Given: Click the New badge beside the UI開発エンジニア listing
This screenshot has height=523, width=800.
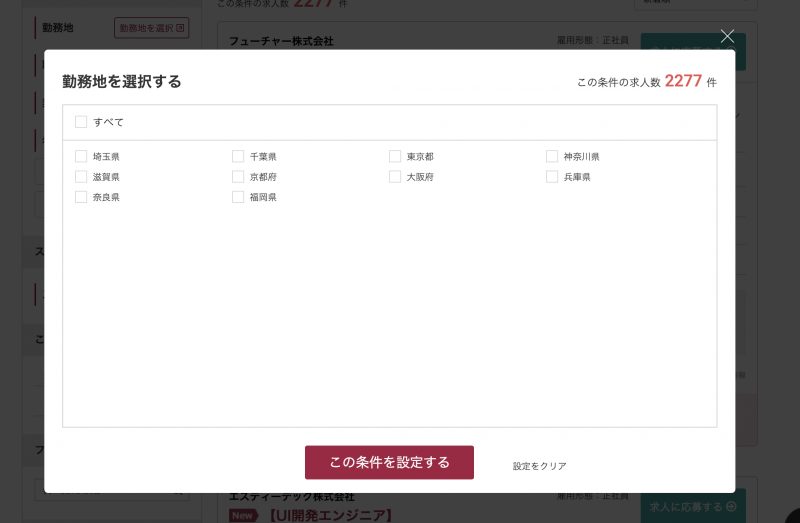Looking at the screenshot, I should pyautogui.click(x=243, y=515).
